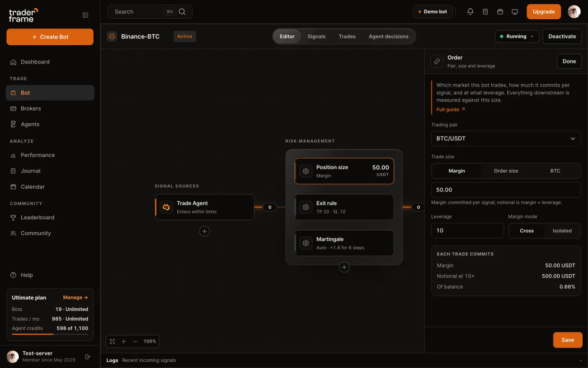Select the Martingale node
588x368 pixels.
(344, 243)
